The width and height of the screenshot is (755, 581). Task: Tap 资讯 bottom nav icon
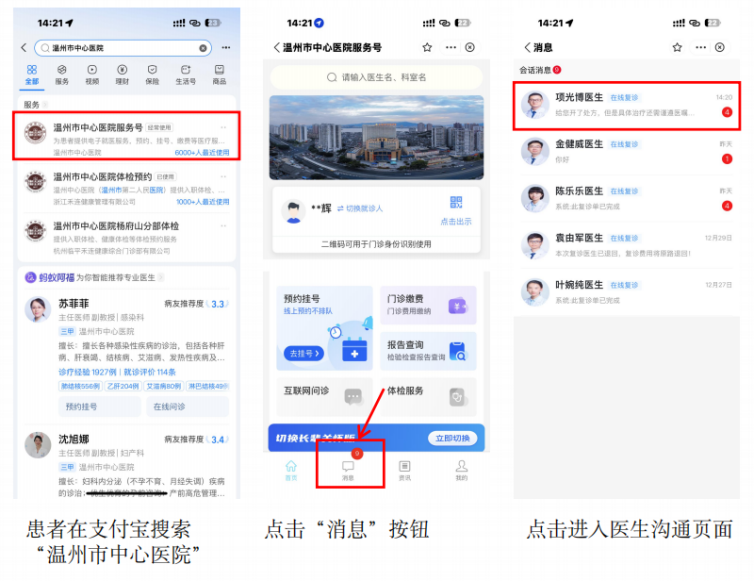[x=405, y=470]
